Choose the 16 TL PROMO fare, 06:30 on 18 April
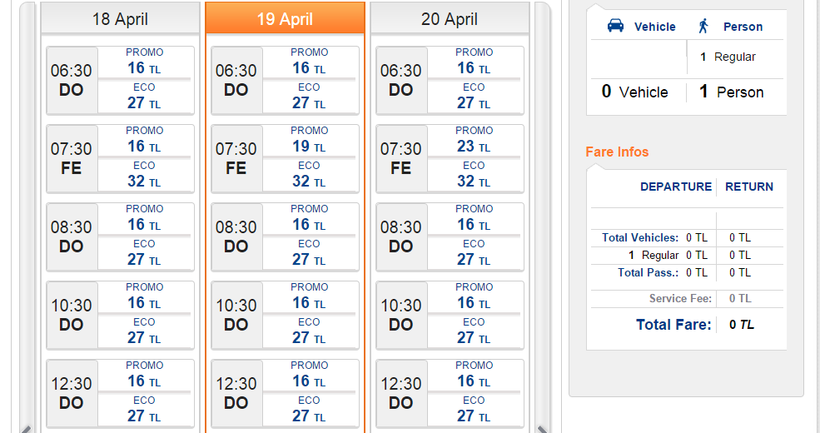 point(144,68)
